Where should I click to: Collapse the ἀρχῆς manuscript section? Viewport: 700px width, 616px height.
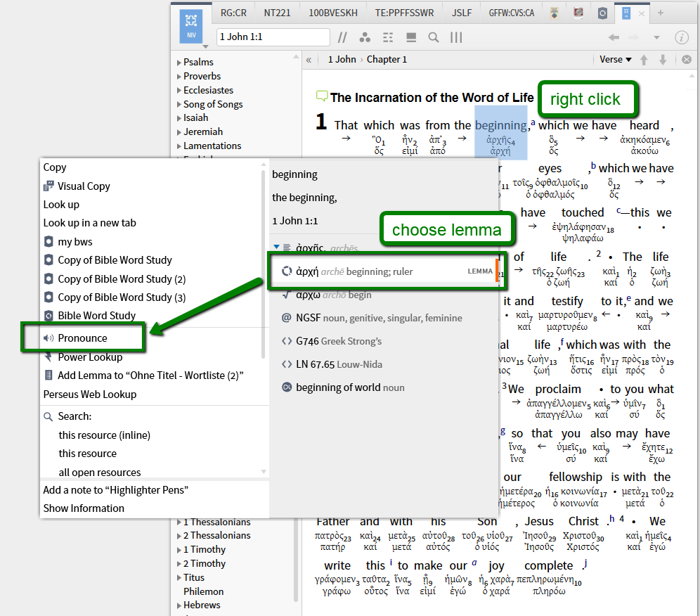coord(276,247)
